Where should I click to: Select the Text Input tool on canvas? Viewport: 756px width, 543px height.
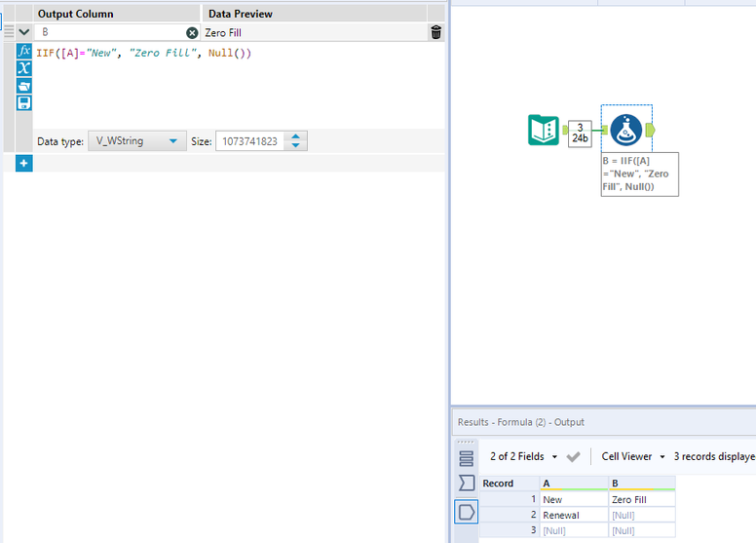[x=544, y=130]
